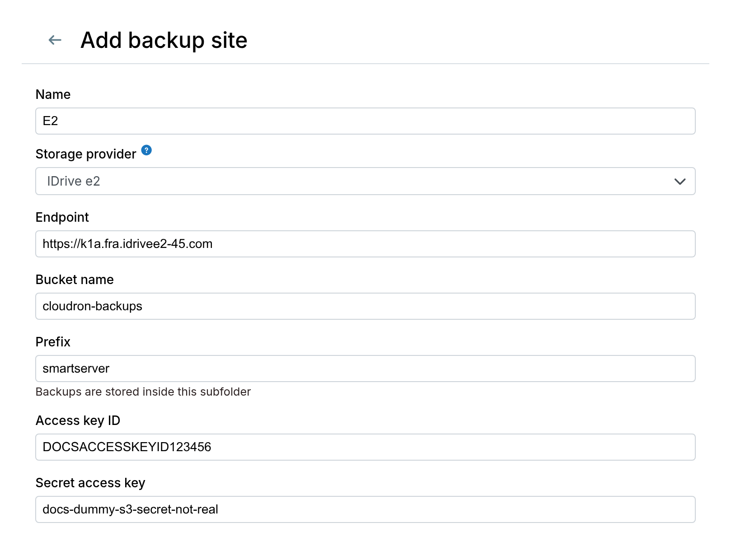Click the 'Access key ID' label
The height and width of the screenshot is (560, 731).
pos(78,420)
